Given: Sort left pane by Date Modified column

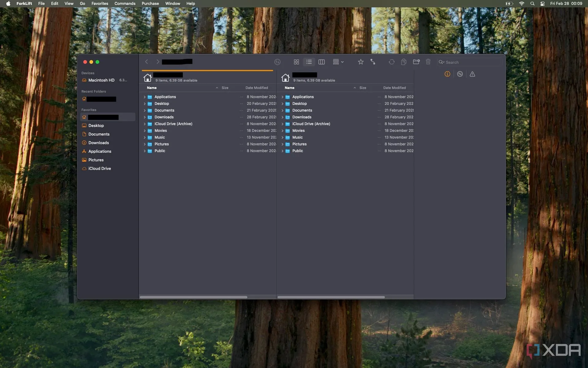Looking at the screenshot, I should [257, 88].
